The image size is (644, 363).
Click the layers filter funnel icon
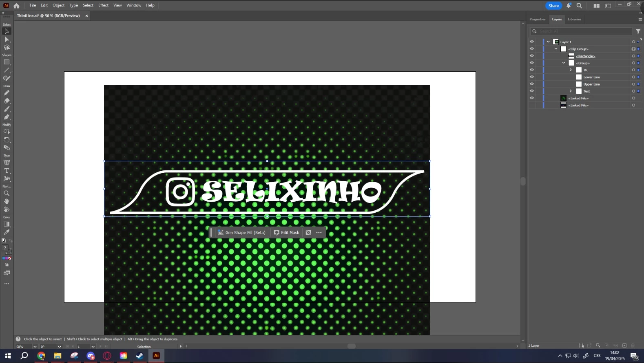(638, 31)
